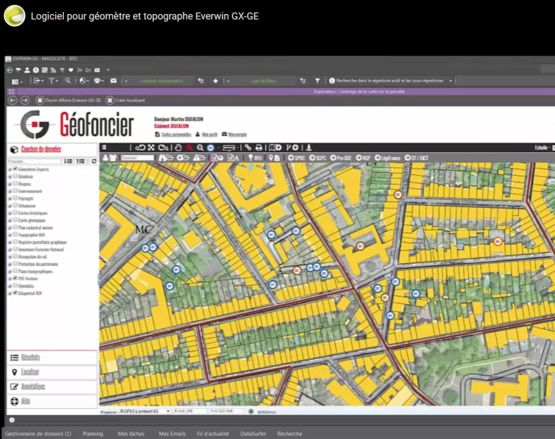555x439 pixels.
Task: Click the Créer localisant button
Action: point(126,101)
